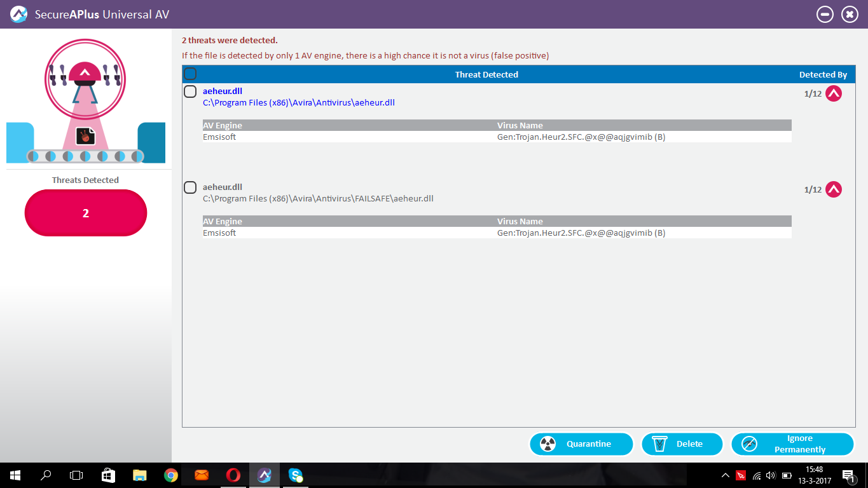
Task: Click the grey aeheur.dll file name of the second threat
Action: point(223,187)
